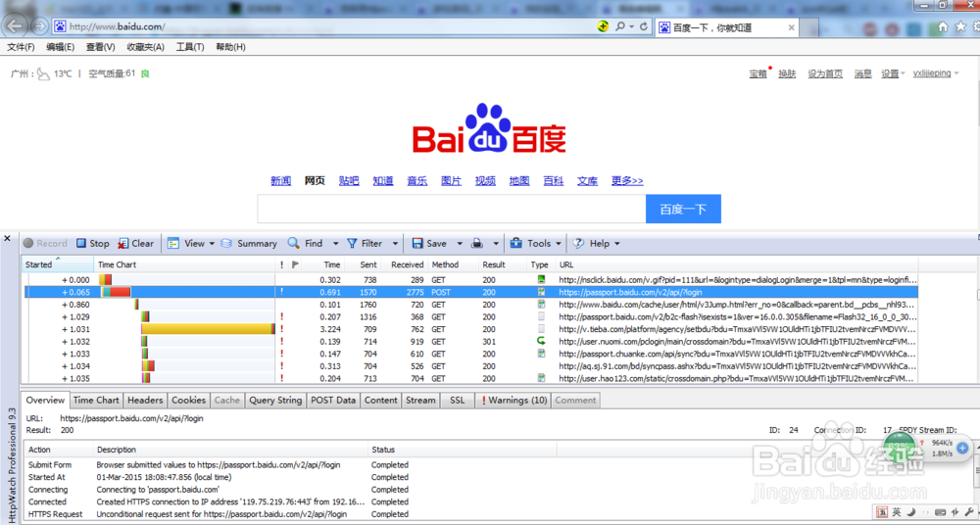The width and height of the screenshot is (980, 525).
Task: Open the 地图 link
Action: [519, 181]
